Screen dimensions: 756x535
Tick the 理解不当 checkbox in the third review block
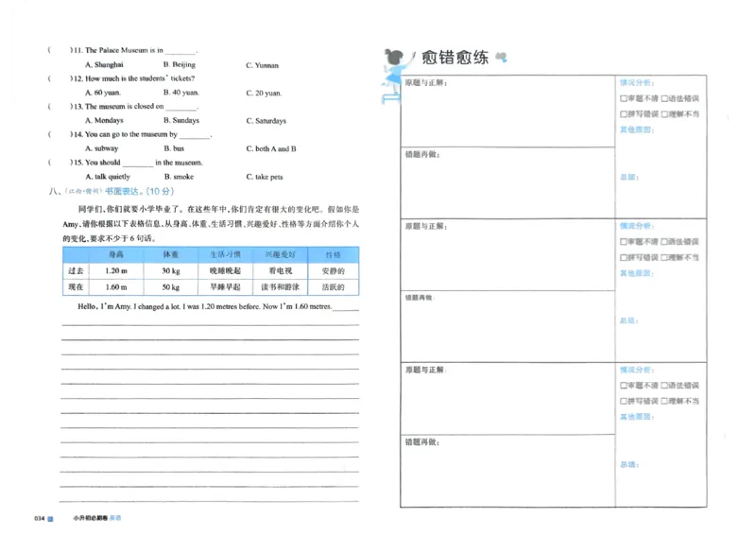click(664, 402)
